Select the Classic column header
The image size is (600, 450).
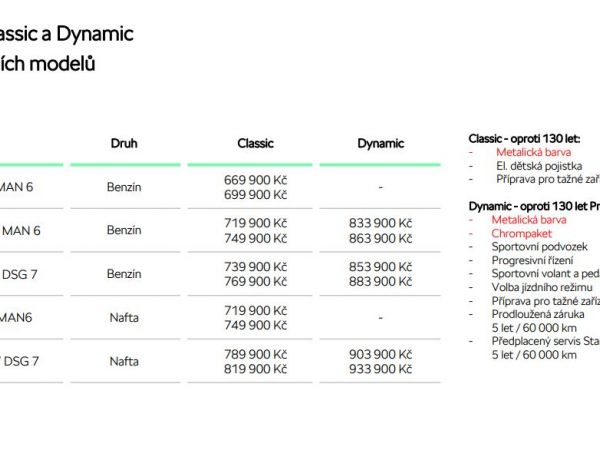click(255, 143)
